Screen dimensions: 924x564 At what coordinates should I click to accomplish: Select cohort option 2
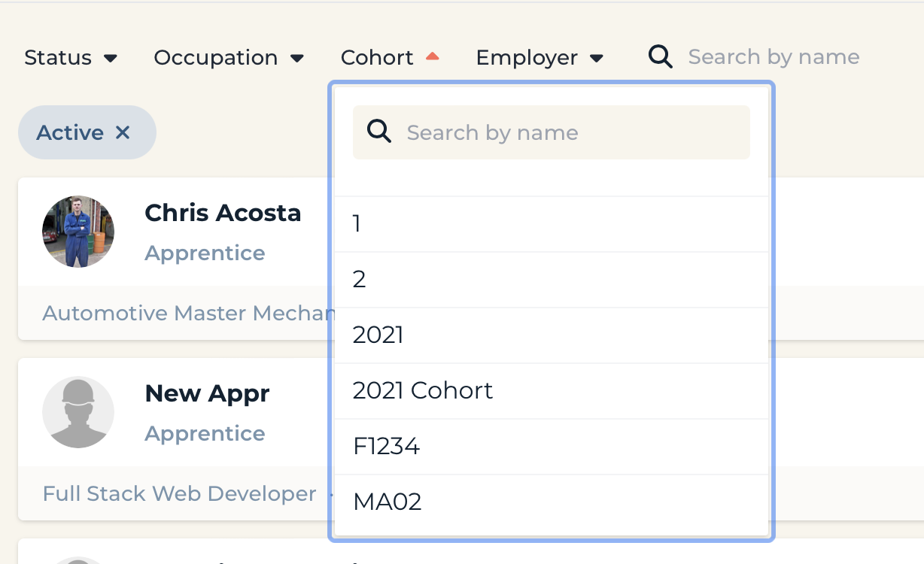pyautogui.click(x=552, y=280)
